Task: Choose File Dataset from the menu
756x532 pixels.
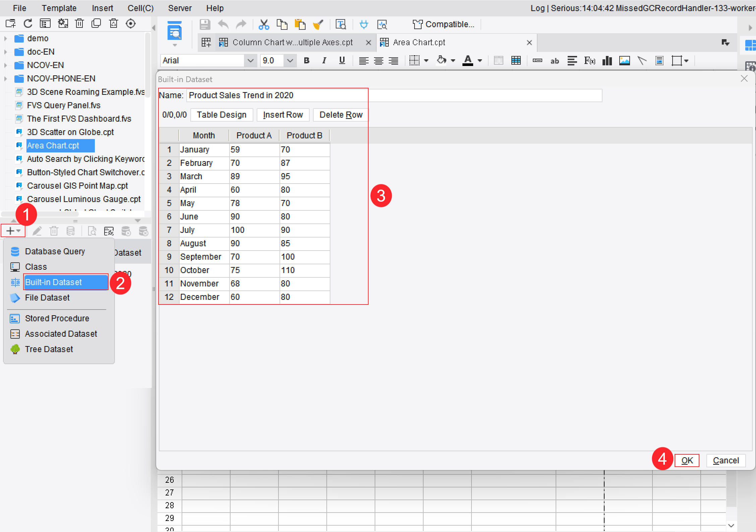Action: click(47, 297)
